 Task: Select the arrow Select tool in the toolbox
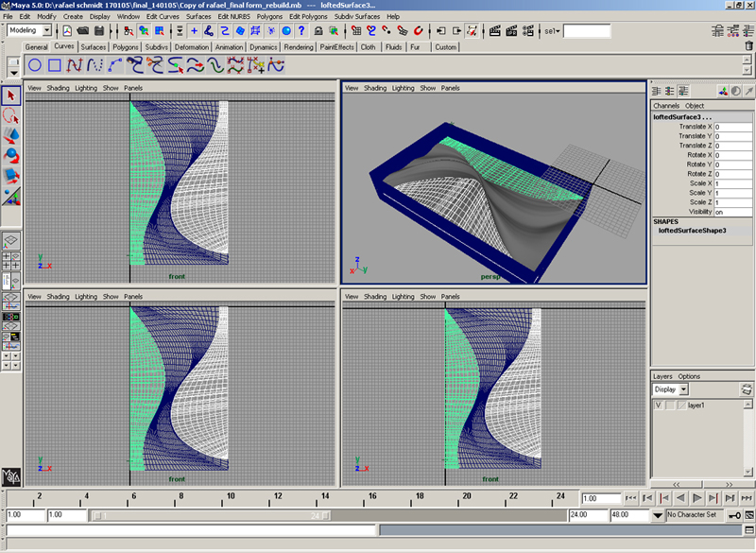click(x=11, y=95)
